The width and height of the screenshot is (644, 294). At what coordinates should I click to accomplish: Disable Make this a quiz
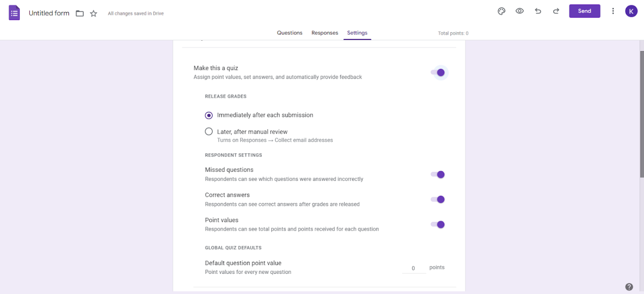click(x=439, y=73)
